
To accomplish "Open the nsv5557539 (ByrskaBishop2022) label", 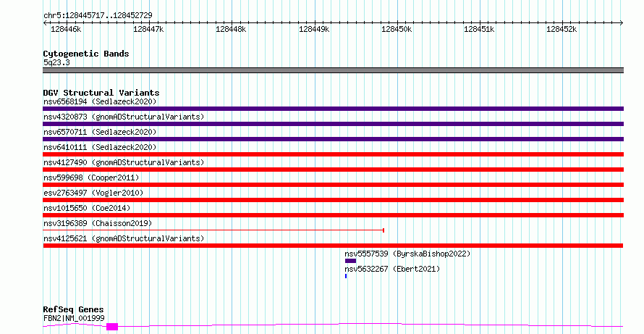I will (407, 254).
